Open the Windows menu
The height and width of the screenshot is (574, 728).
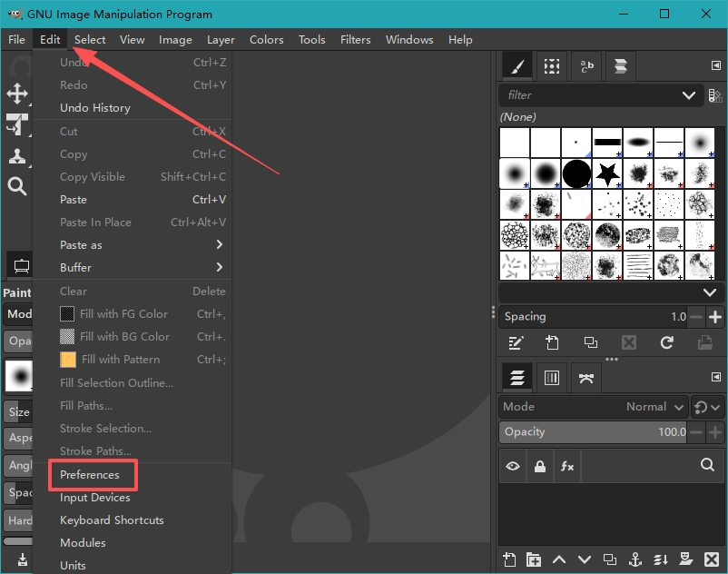pos(409,39)
